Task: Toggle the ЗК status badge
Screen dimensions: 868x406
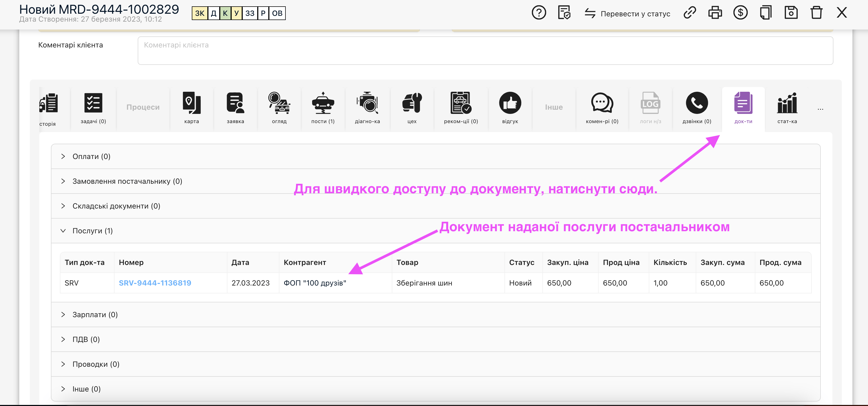Action: (x=199, y=13)
